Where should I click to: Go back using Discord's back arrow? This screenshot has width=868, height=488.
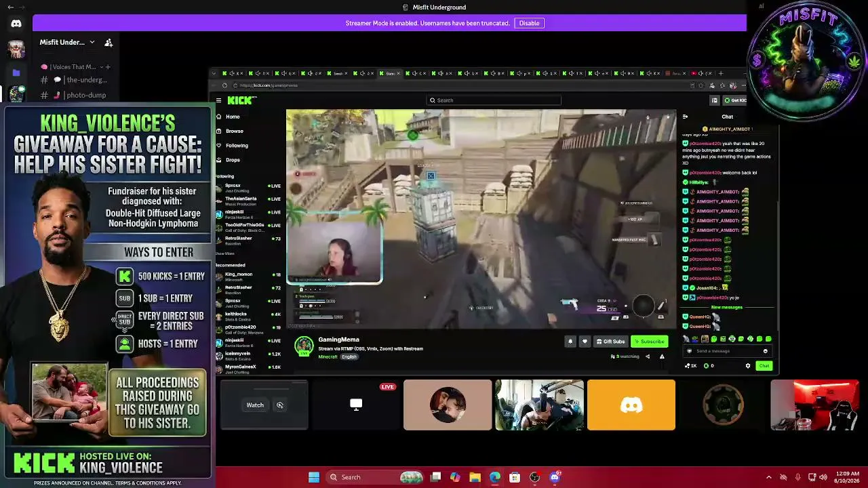(10, 7)
